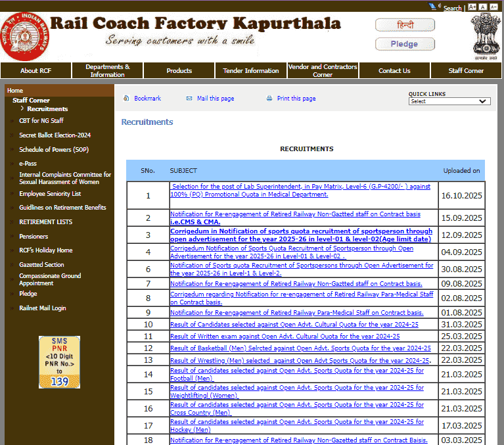The image size is (504, 445).
Task: Open the Quick Links select dropdown
Action: click(x=449, y=101)
